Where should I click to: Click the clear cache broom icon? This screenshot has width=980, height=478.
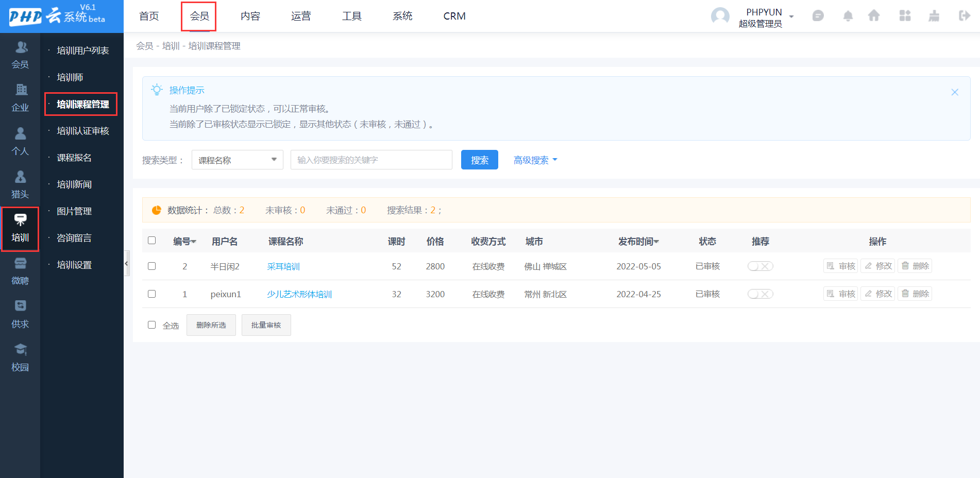pyautogui.click(x=934, y=16)
